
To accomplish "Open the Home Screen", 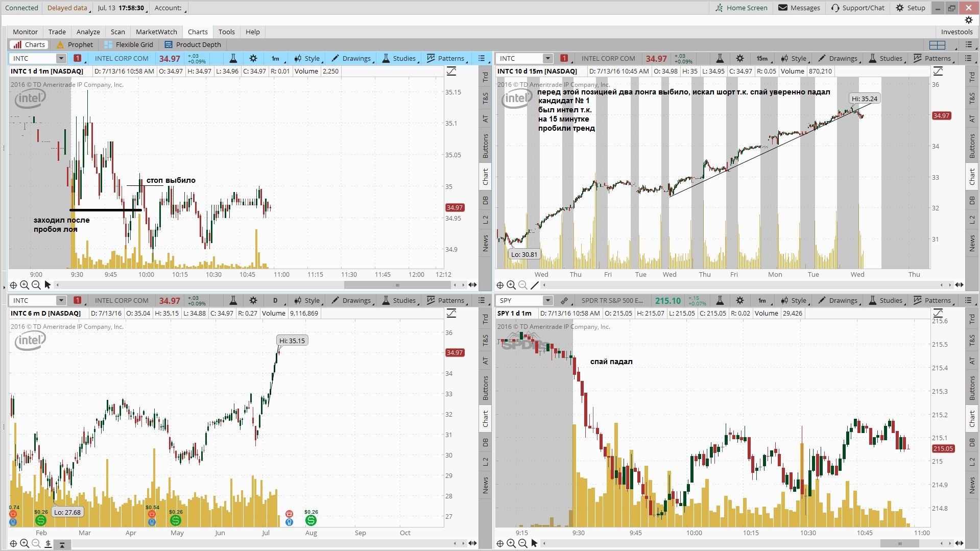I will coord(741,8).
